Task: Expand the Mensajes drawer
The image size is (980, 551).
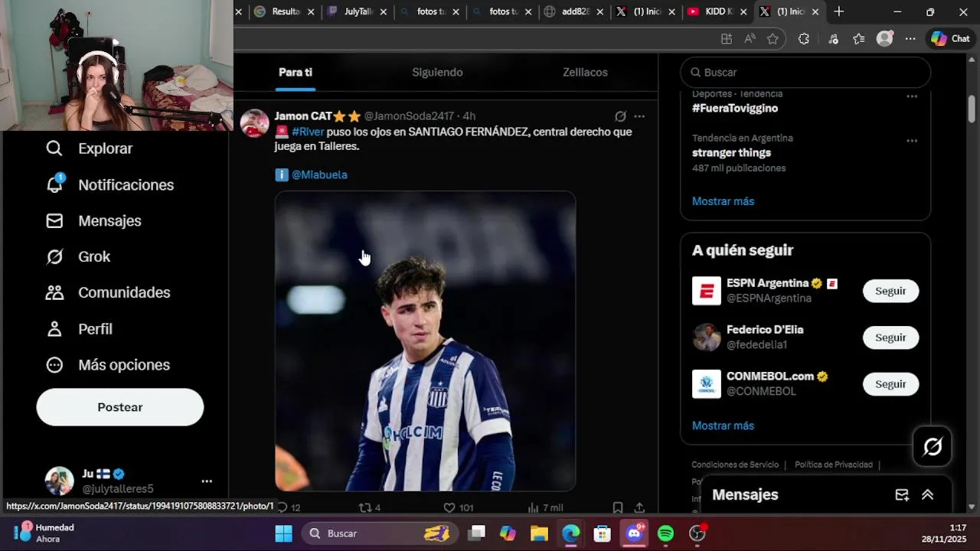Action: 928,495
